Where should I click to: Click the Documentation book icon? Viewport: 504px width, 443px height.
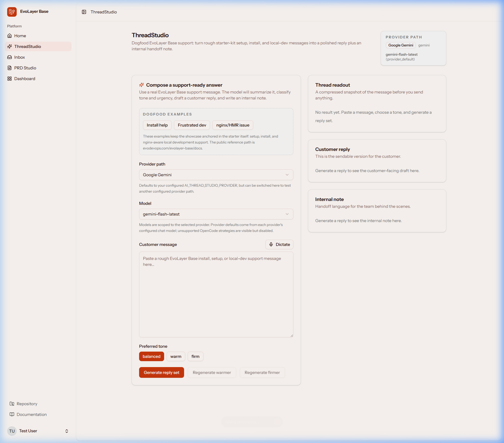(x=12, y=414)
